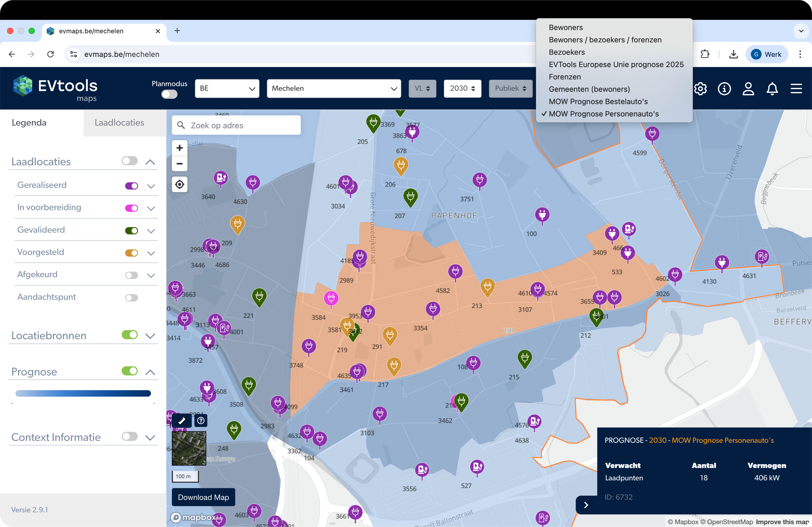The image size is (812, 527).
Task: Disable the Gevalideerd toggle
Action: [131, 231]
